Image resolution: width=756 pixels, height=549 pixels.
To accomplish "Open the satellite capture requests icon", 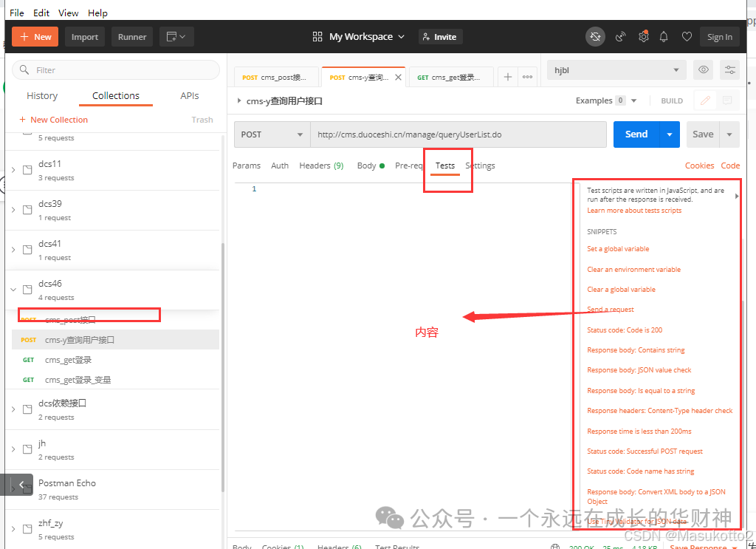I will [x=621, y=37].
